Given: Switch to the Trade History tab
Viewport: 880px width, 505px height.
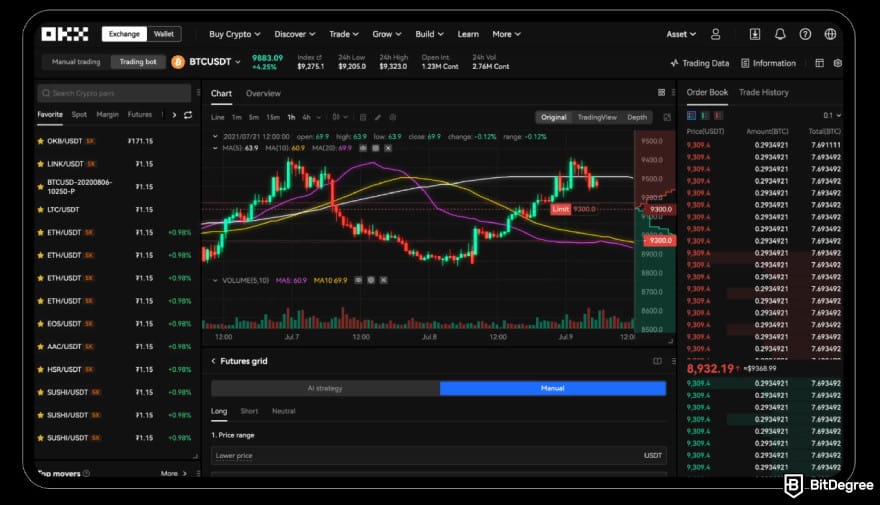Looking at the screenshot, I should click(x=763, y=93).
